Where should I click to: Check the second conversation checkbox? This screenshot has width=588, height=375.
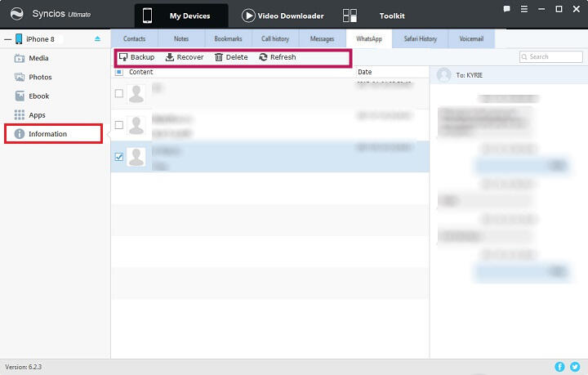[119, 125]
